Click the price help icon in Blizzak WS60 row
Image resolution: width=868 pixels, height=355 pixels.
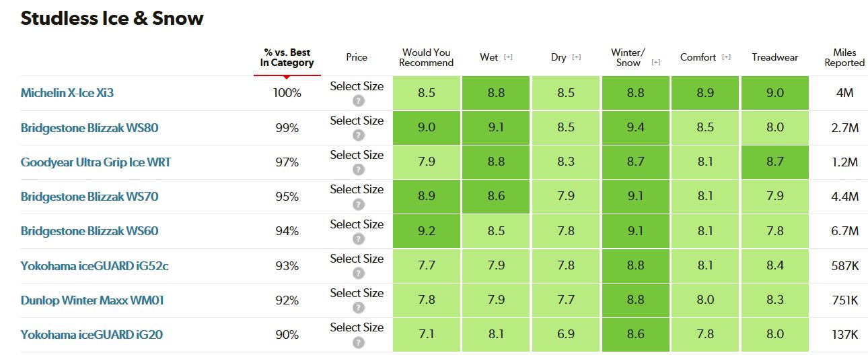[359, 238]
